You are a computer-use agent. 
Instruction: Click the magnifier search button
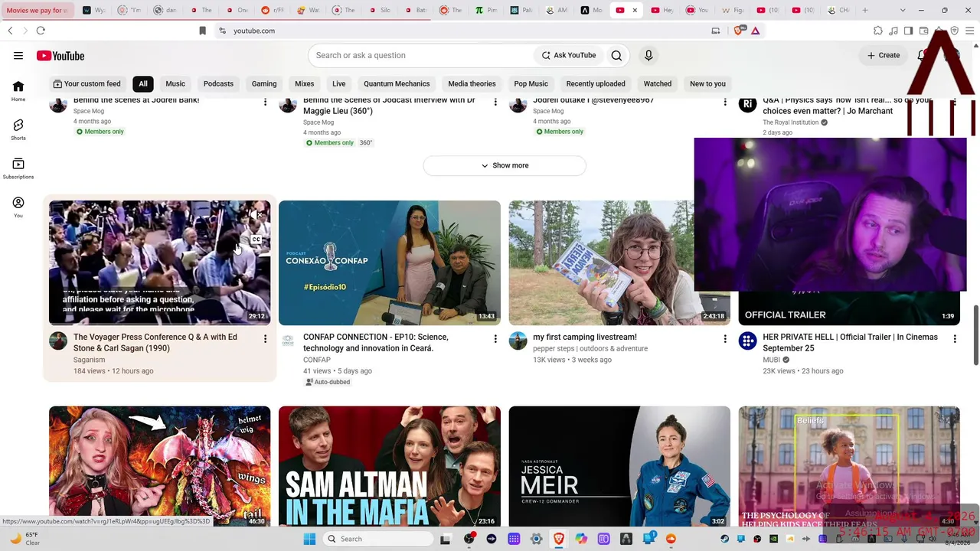tap(616, 55)
